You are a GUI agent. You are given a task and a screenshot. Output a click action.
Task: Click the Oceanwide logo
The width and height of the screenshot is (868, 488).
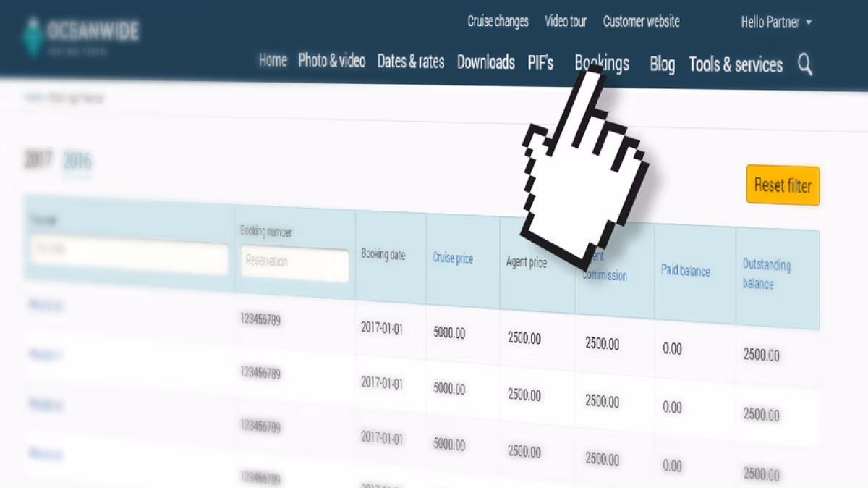[x=80, y=33]
